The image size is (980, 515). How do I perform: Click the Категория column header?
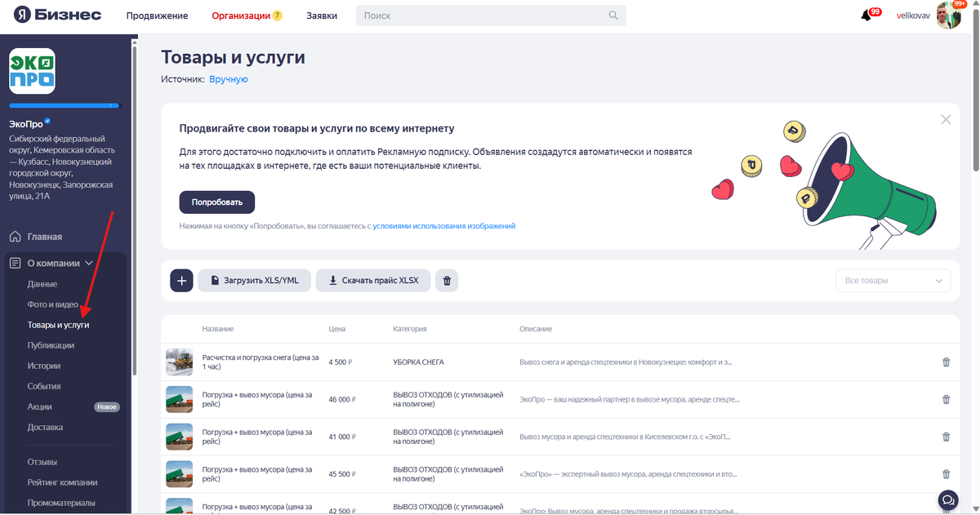pyautogui.click(x=410, y=329)
